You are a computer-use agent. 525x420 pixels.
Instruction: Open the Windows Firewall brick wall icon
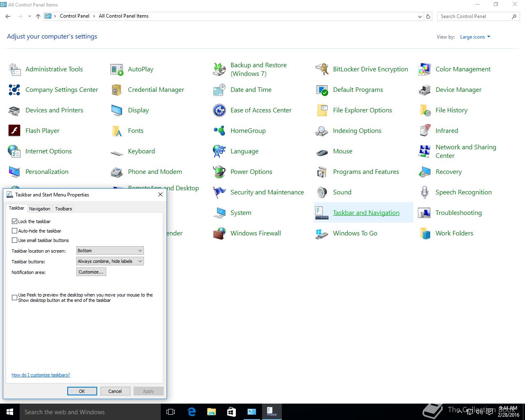point(219,233)
